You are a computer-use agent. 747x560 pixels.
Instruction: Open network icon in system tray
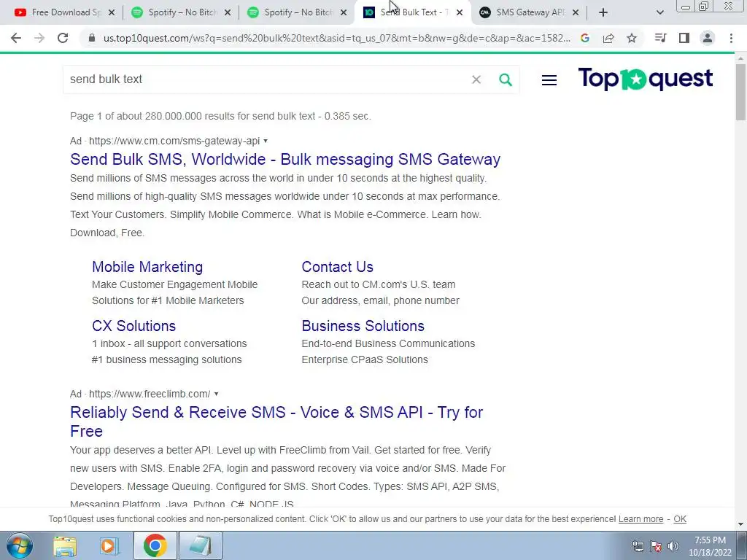[x=638, y=545]
